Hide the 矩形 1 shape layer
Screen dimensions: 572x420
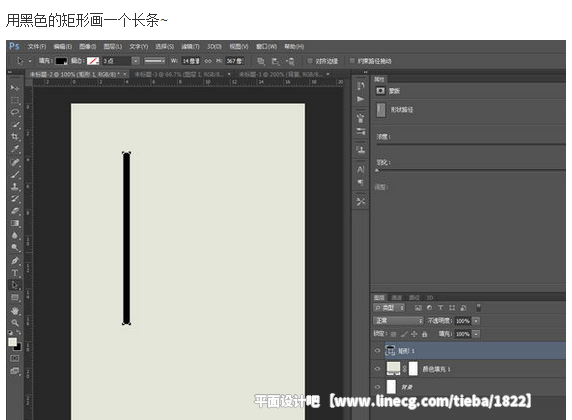coord(377,351)
